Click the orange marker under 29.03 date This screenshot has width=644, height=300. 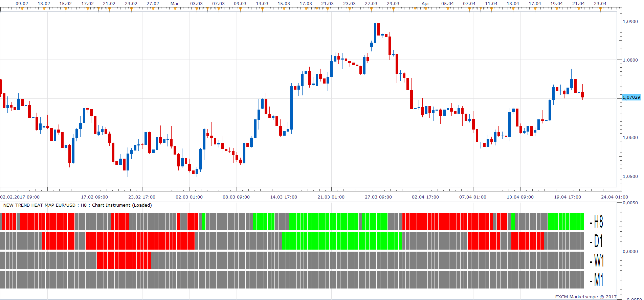click(x=393, y=9)
